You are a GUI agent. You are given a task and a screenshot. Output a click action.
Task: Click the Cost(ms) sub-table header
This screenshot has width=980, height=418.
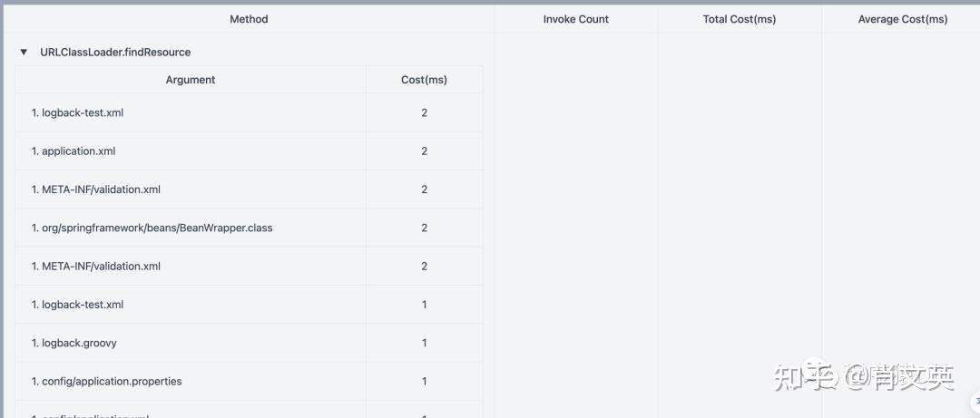coord(424,80)
